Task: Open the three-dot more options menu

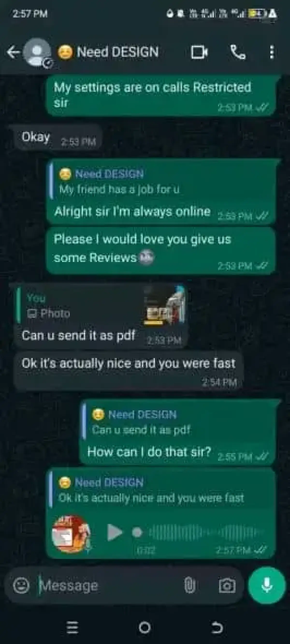Action: point(272,52)
